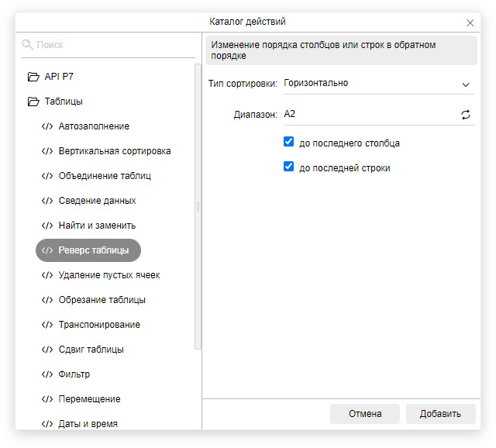Screen dimensions: 496x448
Task: Click the code icon beside Автозаполнение
Action: [x=47, y=126]
